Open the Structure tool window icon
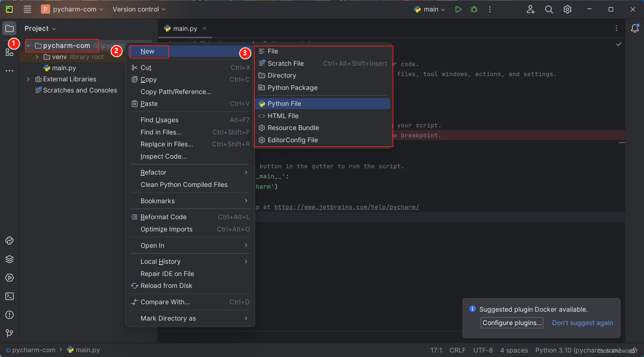This screenshot has height=357, width=644. (9, 52)
